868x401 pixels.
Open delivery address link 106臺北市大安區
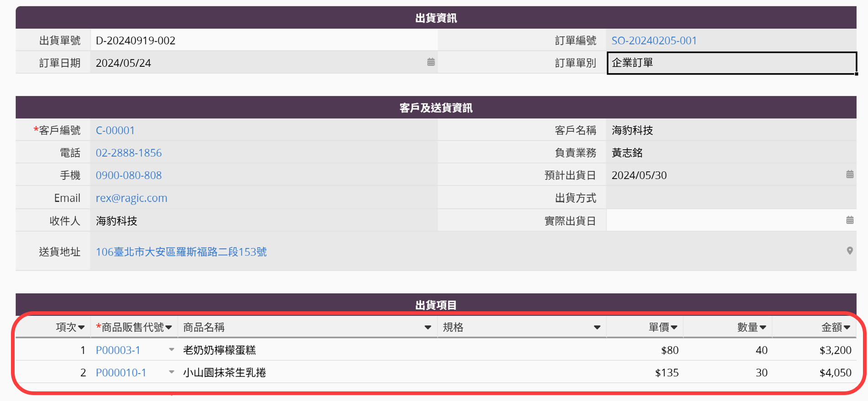pyautogui.click(x=181, y=252)
